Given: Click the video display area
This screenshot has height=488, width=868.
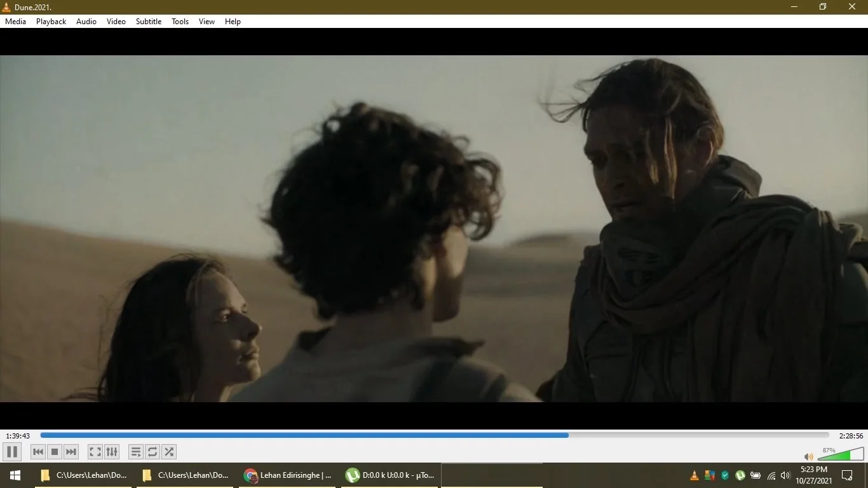Looking at the screenshot, I should pos(434,229).
